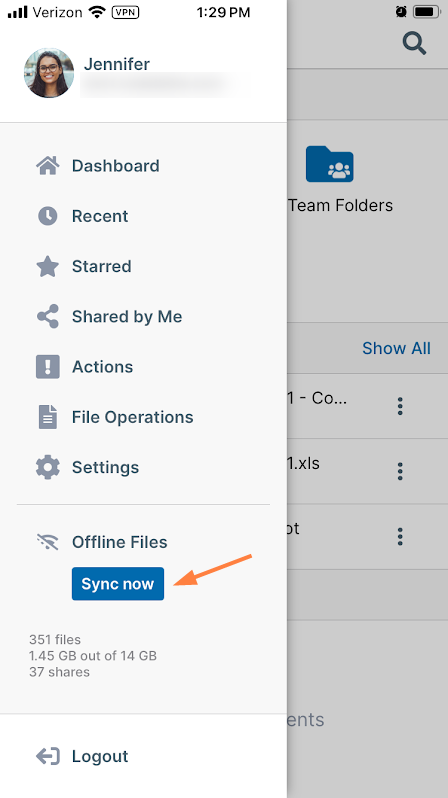Choose the File Operations menu entry

(132, 417)
